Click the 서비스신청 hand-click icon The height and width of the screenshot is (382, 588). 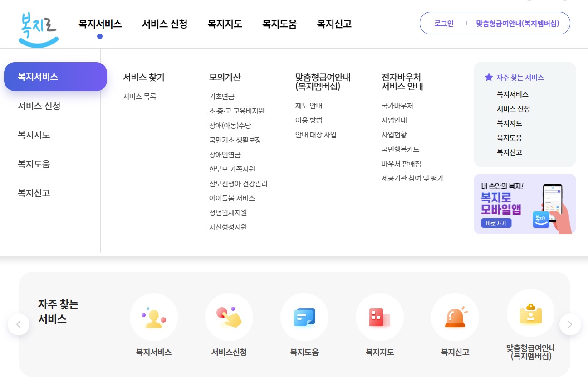click(x=229, y=317)
